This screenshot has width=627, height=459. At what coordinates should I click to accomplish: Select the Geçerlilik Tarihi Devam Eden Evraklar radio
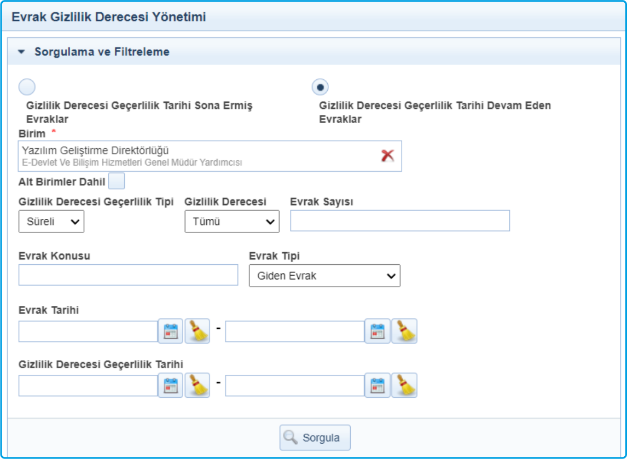click(320, 87)
